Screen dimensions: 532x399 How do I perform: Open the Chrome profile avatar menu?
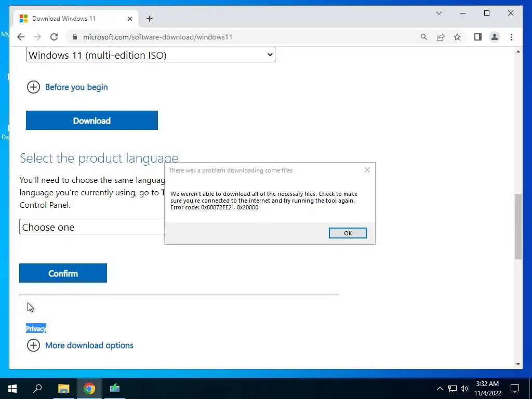495,37
